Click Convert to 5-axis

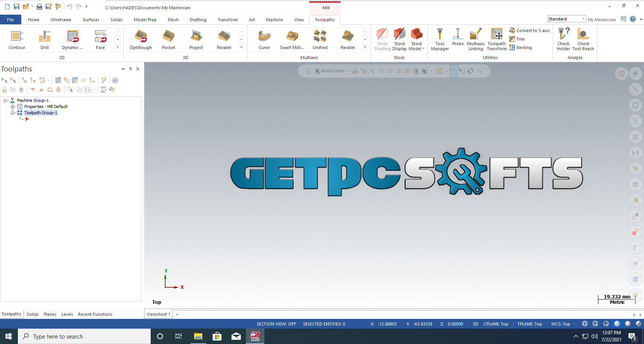[529, 31]
